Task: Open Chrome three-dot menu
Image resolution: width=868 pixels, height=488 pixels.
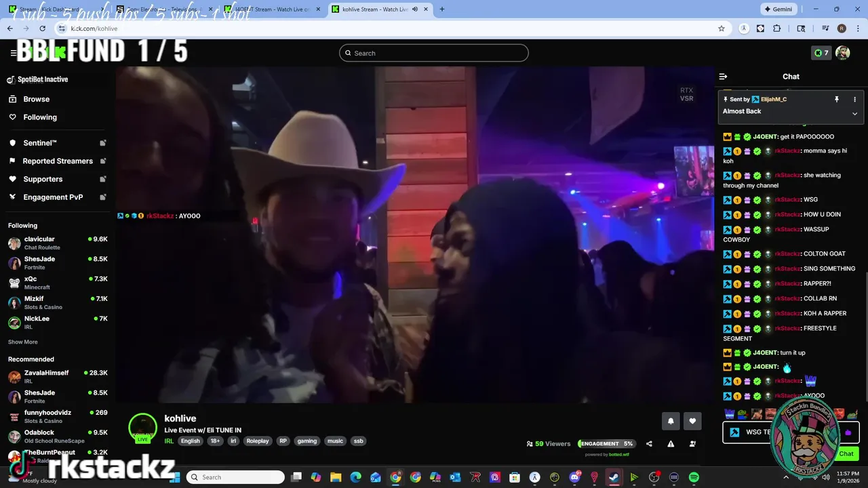Action: click(x=857, y=28)
